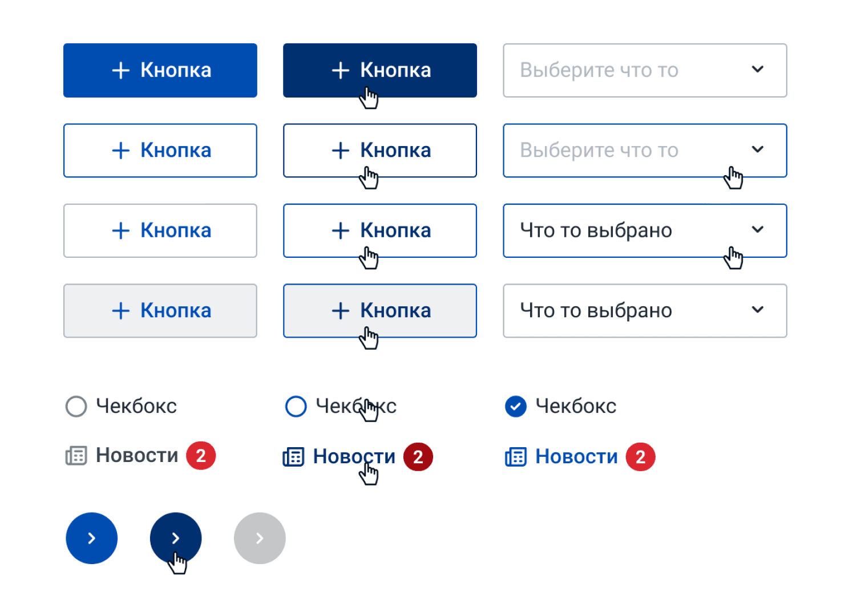Click the bright blue newspaper icon beside Новости

click(x=516, y=457)
